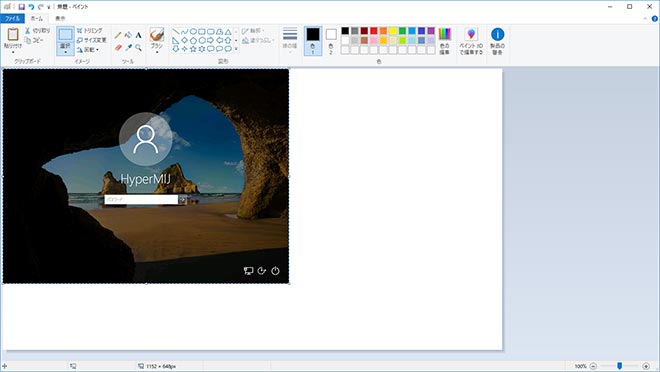This screenshot has width=660, height=372.
Task: Choose the Down arrow shape
Action: coord(176,49)
